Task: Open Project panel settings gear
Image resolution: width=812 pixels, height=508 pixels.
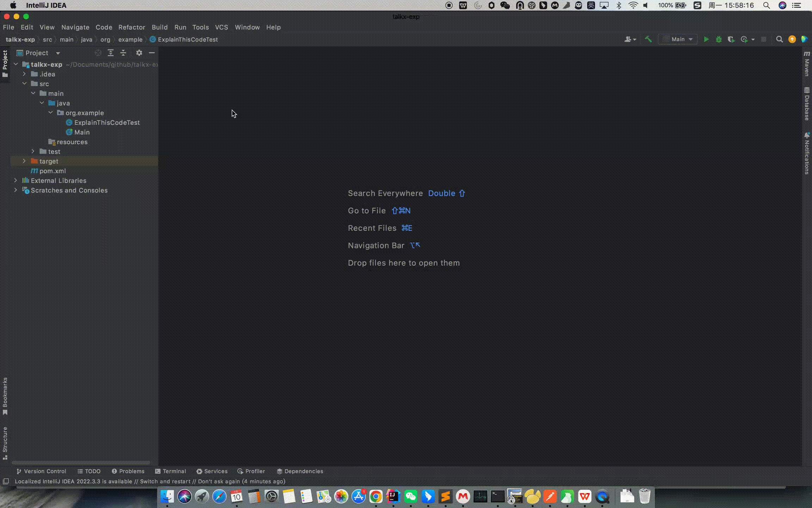Action: pyautogui.click(x=140, y=53)
